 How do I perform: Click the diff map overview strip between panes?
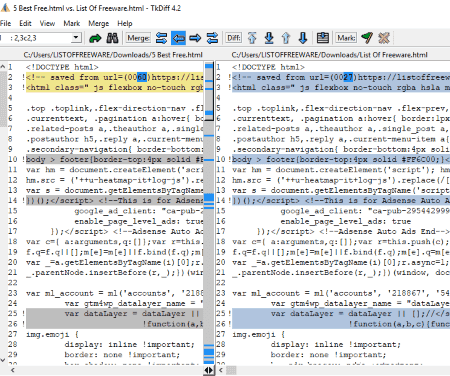coord(209,213)
